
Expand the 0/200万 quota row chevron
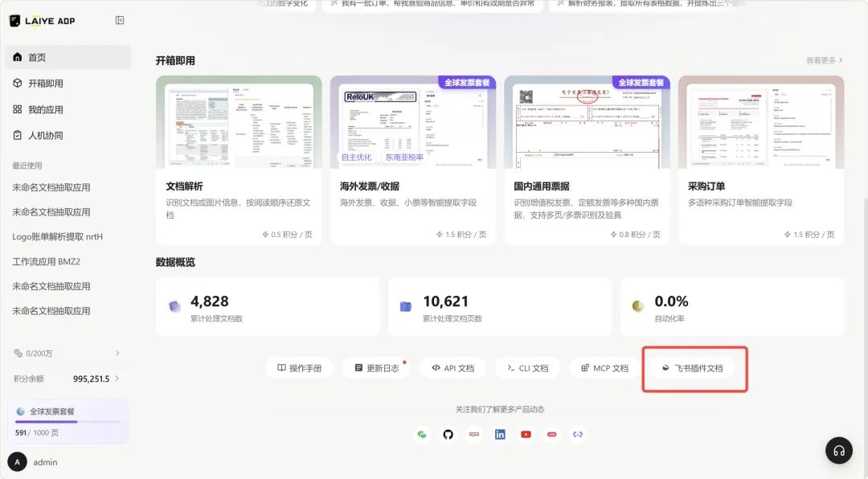pos(117,354)
